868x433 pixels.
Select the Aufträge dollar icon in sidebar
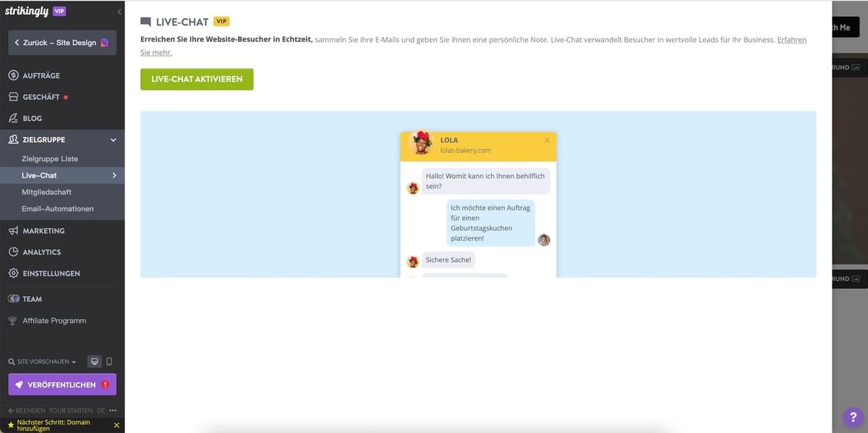(x=12, y=75)
